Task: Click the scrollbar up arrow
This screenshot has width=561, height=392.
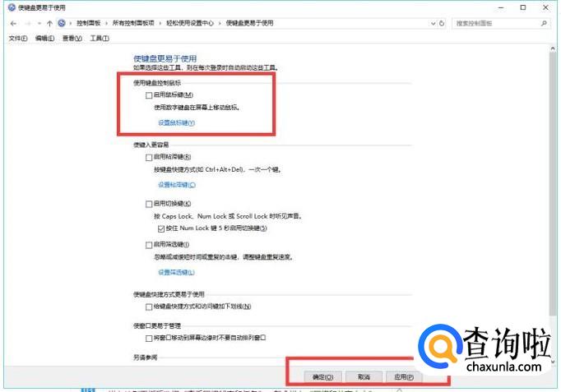Action: [x=553, y=48]
